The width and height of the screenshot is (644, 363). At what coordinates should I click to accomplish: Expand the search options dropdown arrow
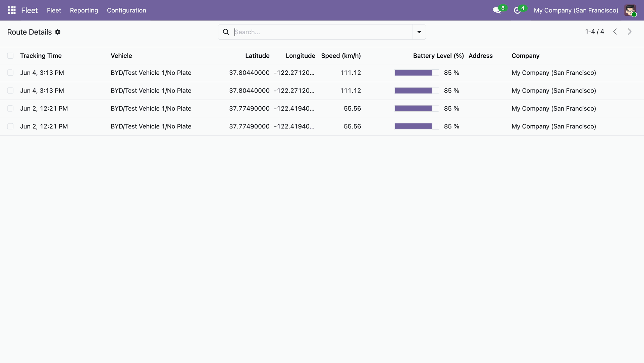pos(419,32)
